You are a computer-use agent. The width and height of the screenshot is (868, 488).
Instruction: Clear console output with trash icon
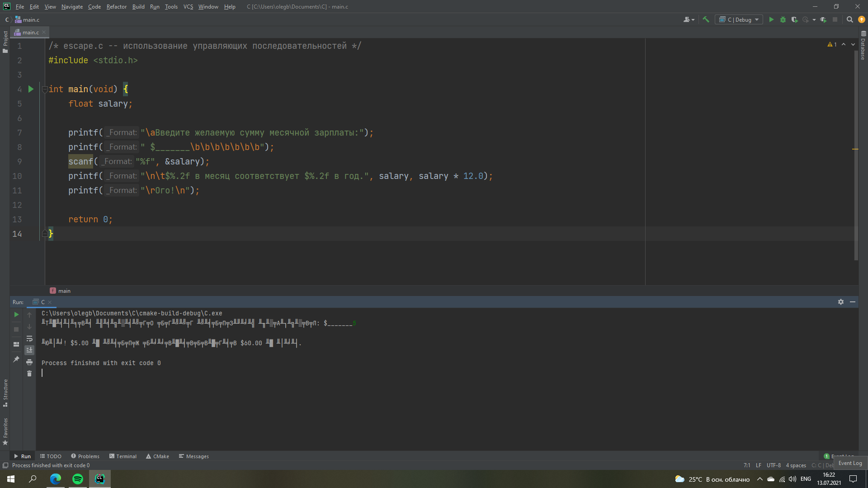point(29,374)
